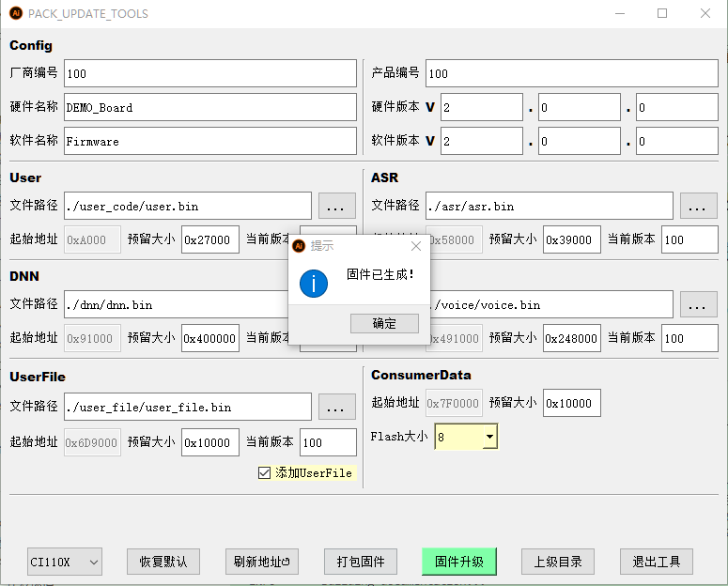Click the DNN path field ./dnn/dnn.bin
Viewport: 728px width, 586px height.
coord(177,304)
